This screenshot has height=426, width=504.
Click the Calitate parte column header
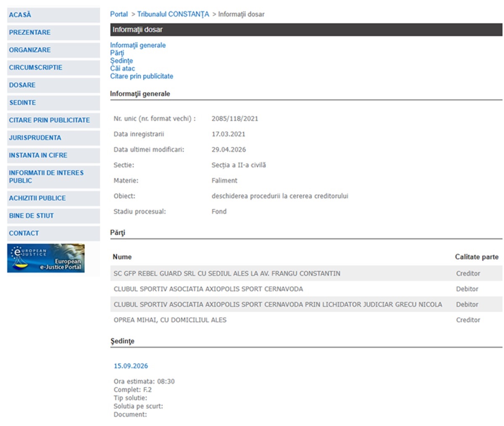(477, 257)
